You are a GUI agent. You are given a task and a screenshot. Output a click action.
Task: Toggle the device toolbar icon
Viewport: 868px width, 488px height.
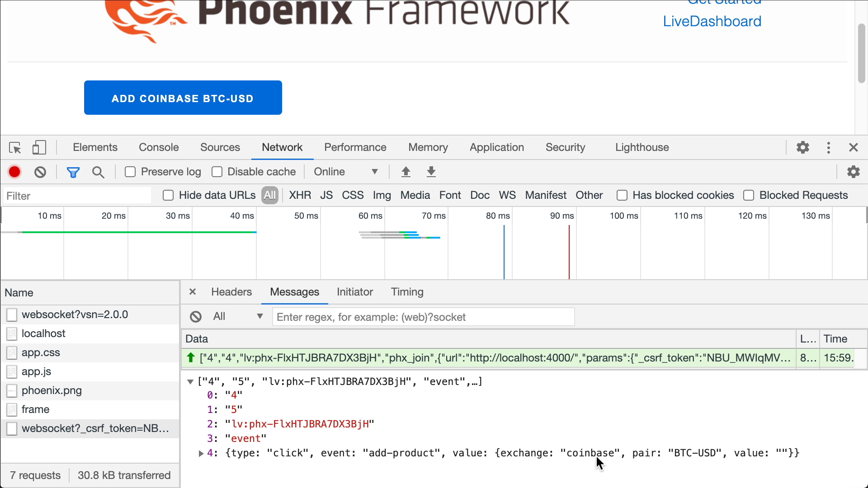point(39,148)
